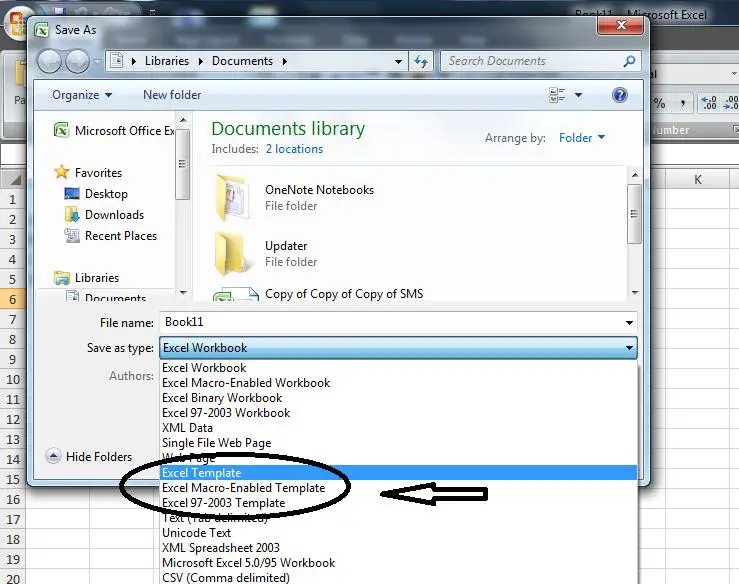Open the File name dropdown arrow

pos(629,323)
